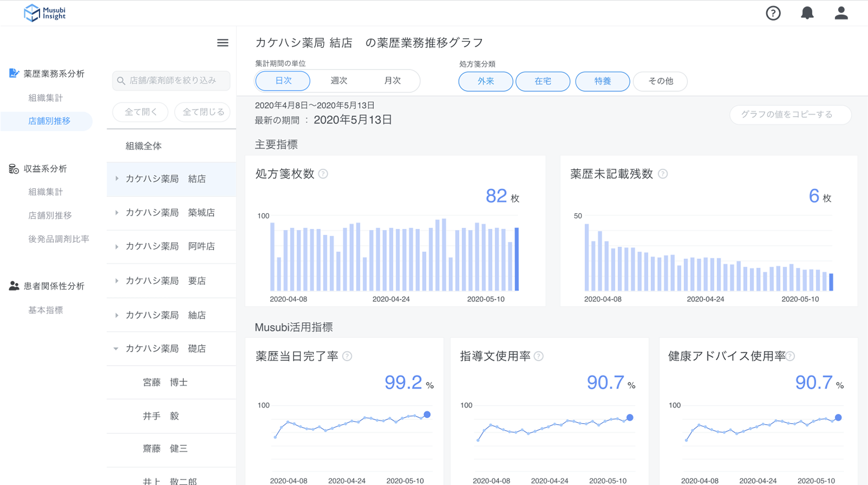Expand カケハシ薬局 築城店 tree arrow
Image resolution: width=868 pixels, height=485 pixels.
click(x=117, y=213)
